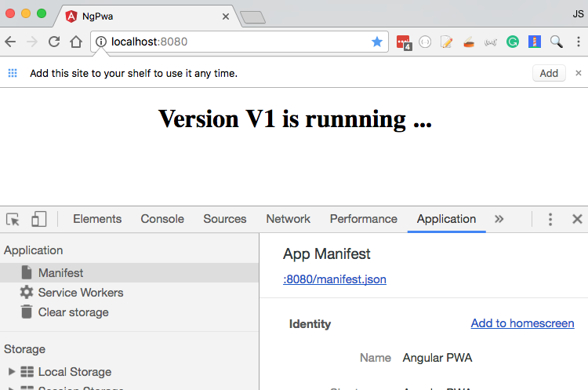Open the Network tab

coord(288,219)
